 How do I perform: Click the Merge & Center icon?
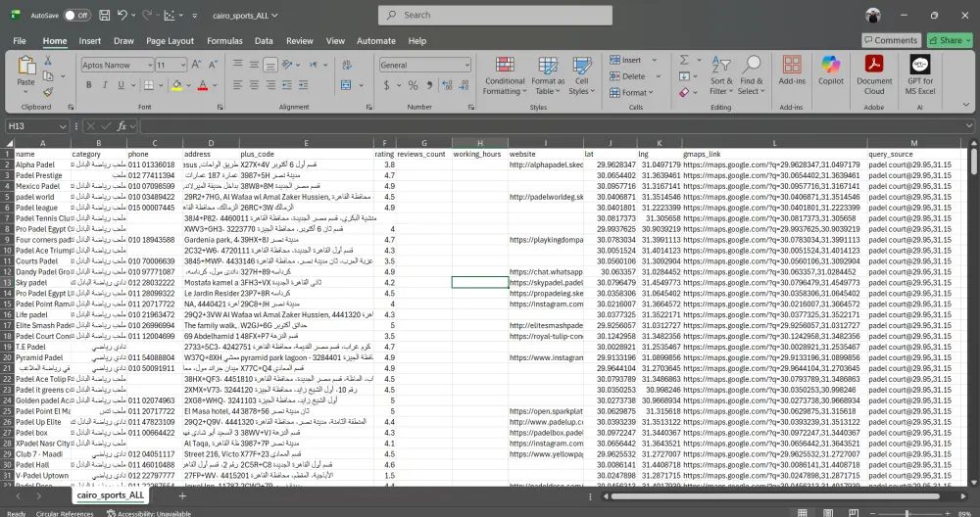pyautogui.click(x=346, y=85)
